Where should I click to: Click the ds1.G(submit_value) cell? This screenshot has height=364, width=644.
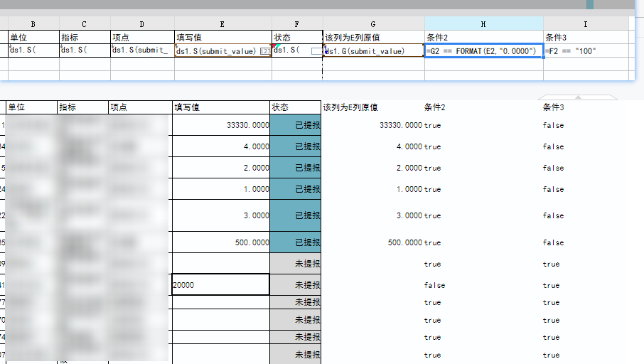[373, 51]
